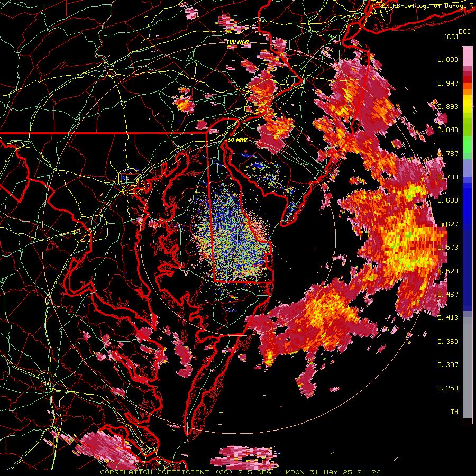Click the 0.253 legend value
The width and height of the screenshot is (476, 476).
point(448,388)
